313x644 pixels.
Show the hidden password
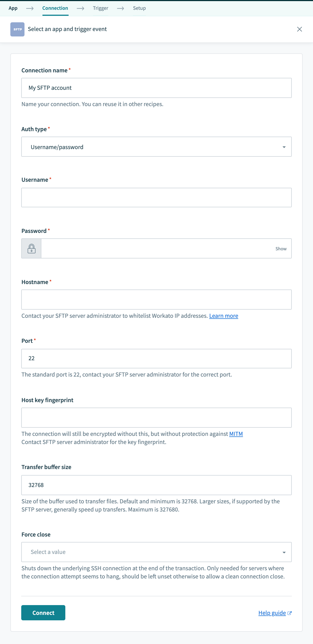(281, 249)
